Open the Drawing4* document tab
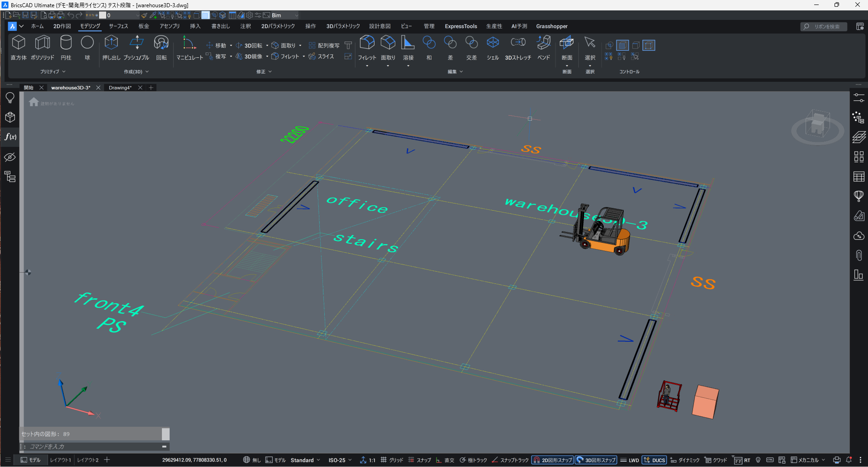Viewport: 868px width, 467px height. tap(120, 88)
